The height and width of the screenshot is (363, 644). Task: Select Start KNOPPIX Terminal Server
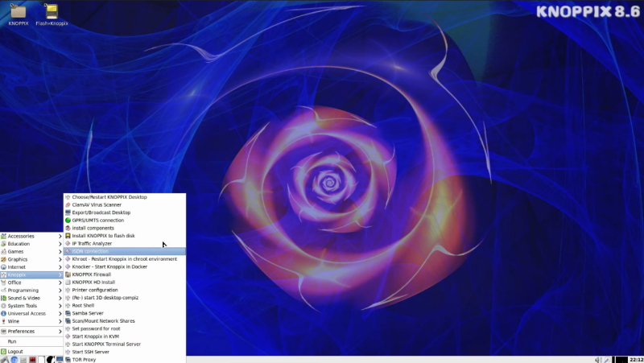[x=125, y=344]
